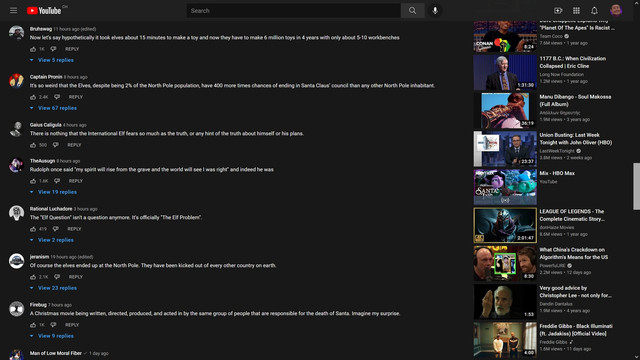Click inside the Search field
The width and height of the screenshot is (640, 360).
(x=293, y=11)
